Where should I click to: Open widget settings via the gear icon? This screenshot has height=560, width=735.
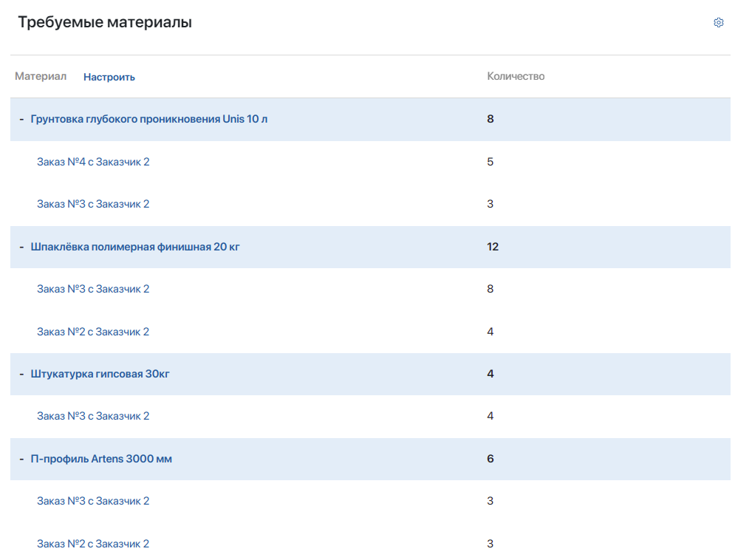click(x=718, y=23)
